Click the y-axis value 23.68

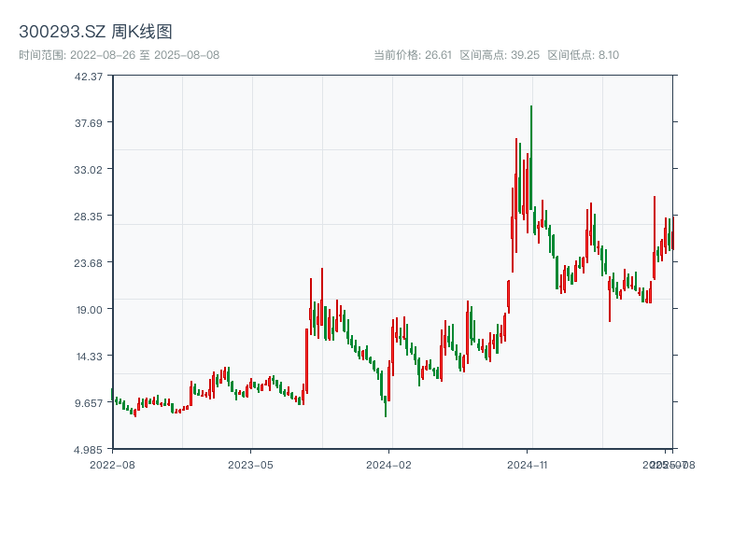pos(88,263)
